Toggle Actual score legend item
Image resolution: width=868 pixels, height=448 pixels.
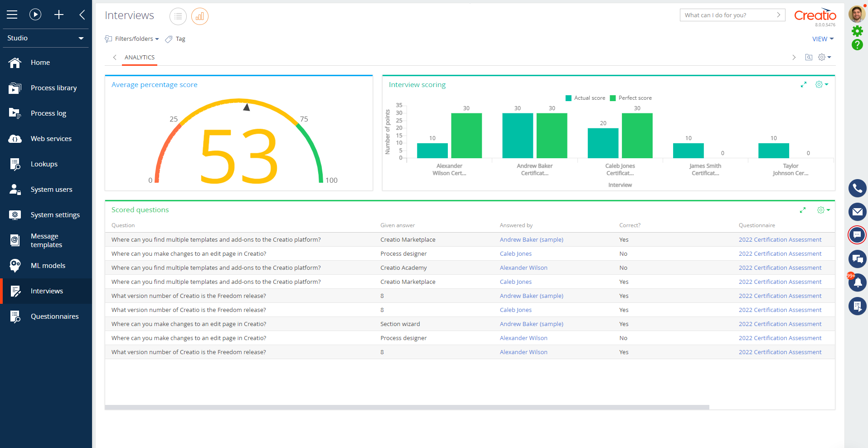pyautogui.click(x=585, y=98)
